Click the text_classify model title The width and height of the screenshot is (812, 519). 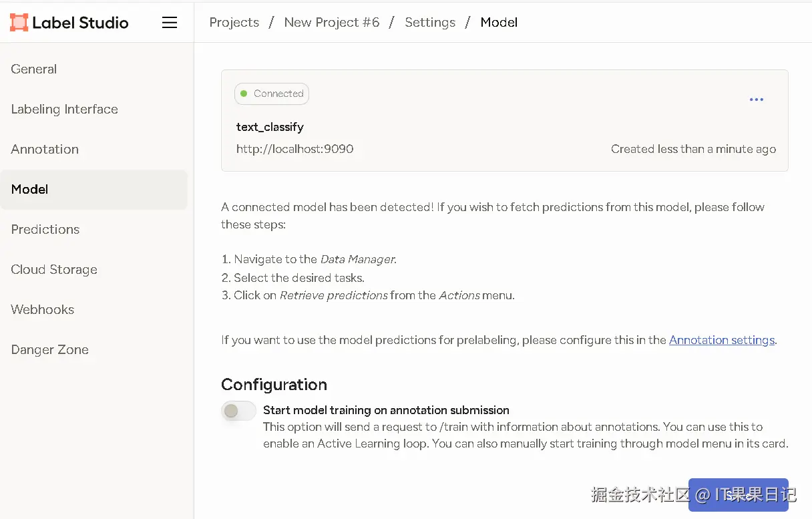270,127
